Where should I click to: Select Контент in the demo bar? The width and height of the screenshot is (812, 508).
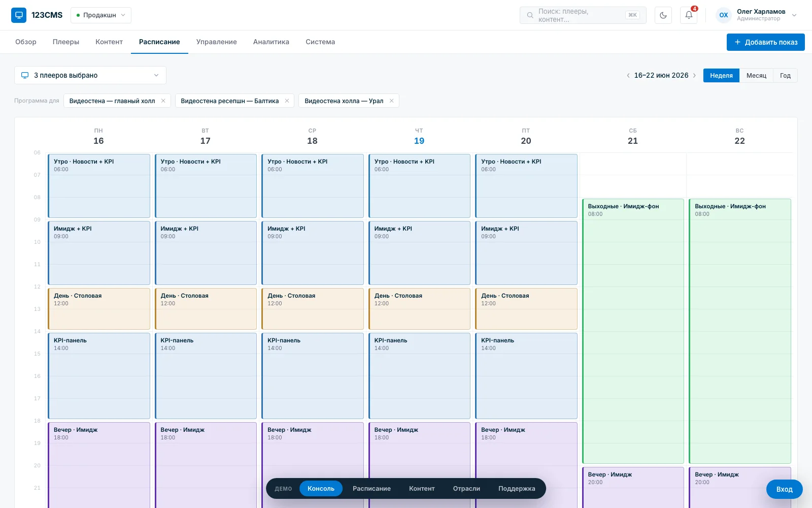pyautogui.click(x=422, y=488)
